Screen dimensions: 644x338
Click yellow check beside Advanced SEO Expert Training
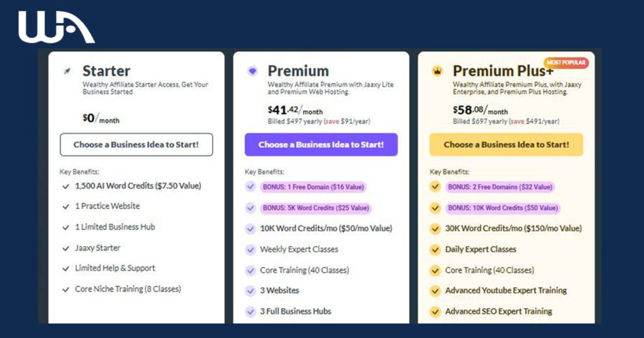point(435,312)
